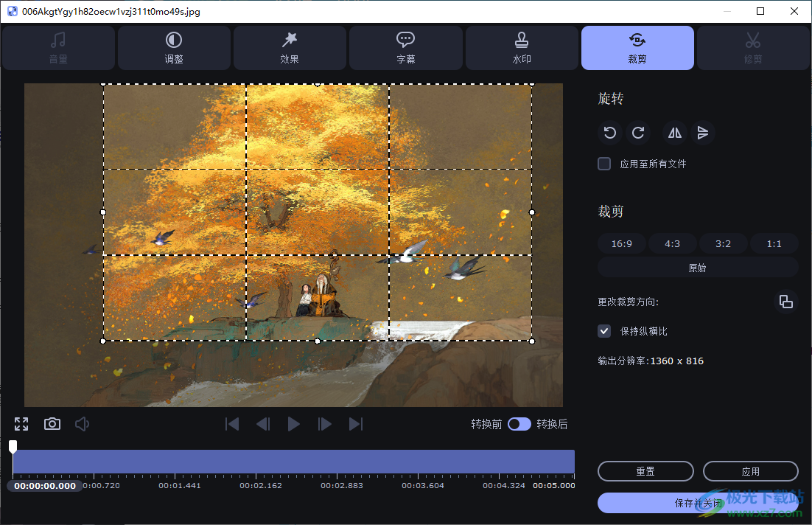Screen dimensions: 812x525
Task: Toggle the speaker mute icon
Action: tap(83, 424)
